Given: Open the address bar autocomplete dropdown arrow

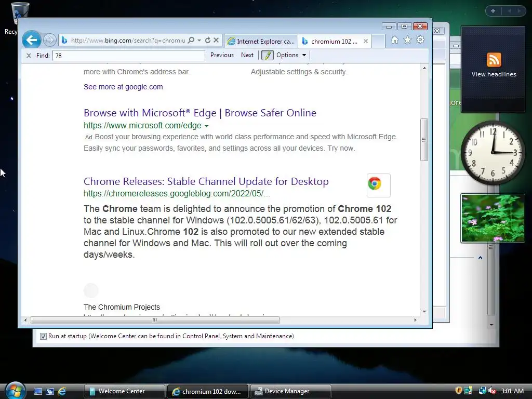Looking at the screenshot, I should (199, 40).
